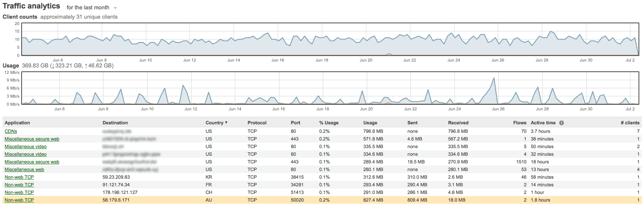
Task: Open Non-web TCP link for 178.196.121.127
Action: point(19,192)
